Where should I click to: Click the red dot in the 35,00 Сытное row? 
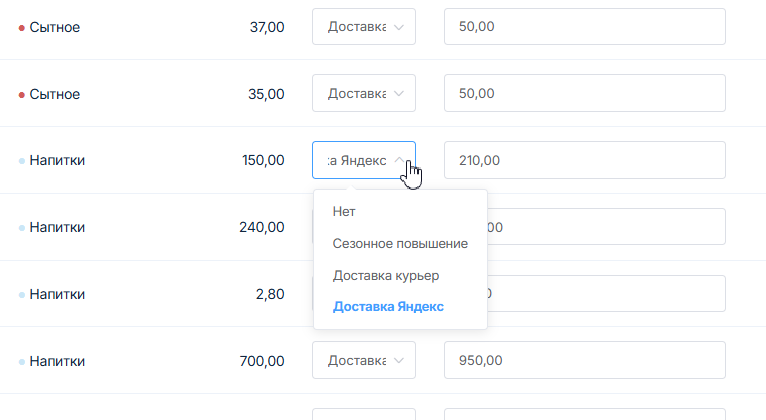(x=22, y=95)
